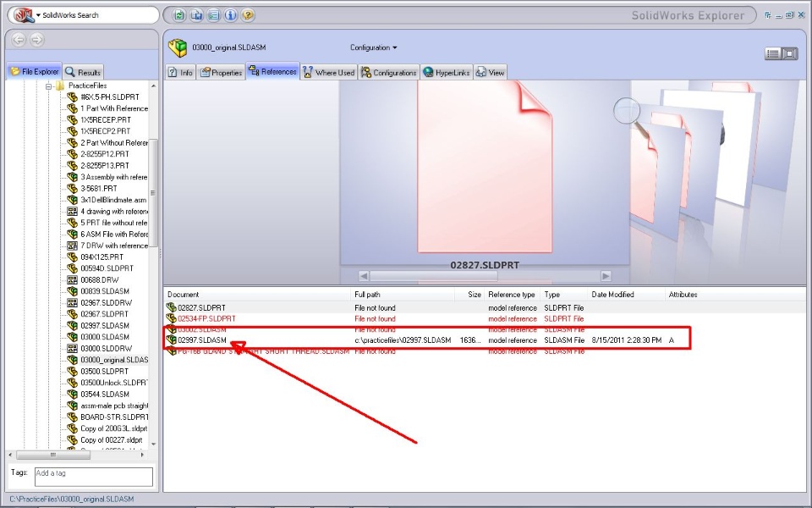The image size is (812, 508).
Task: Click the preview carousel scrollbar handle
Action: point(434,276)
